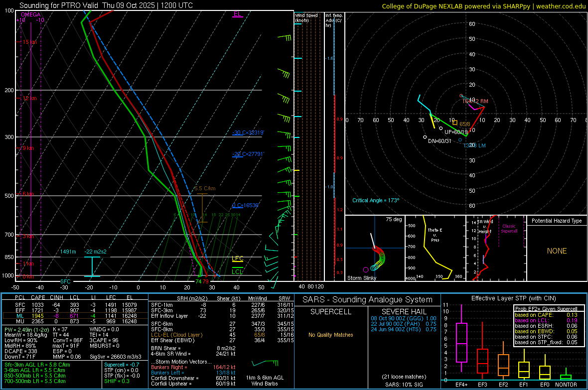Select the '08 Oct 90 00Z (GGG)' hail analogue
The image size is (588, 390).
404,318
